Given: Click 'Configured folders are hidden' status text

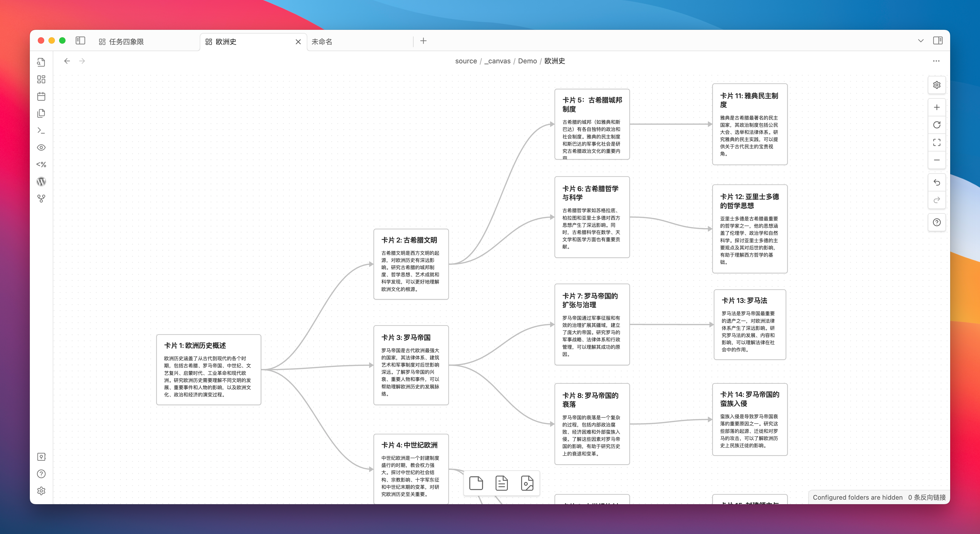Looking at the screenshot, I should [857, 498].
